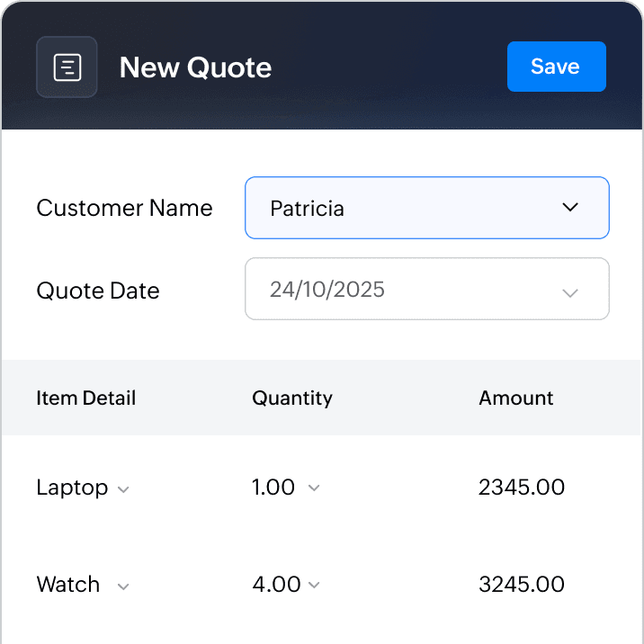The width and height of the screenshot is (644, 644).
Task: Click the Item Detail column header
Action: click(86, 398)
